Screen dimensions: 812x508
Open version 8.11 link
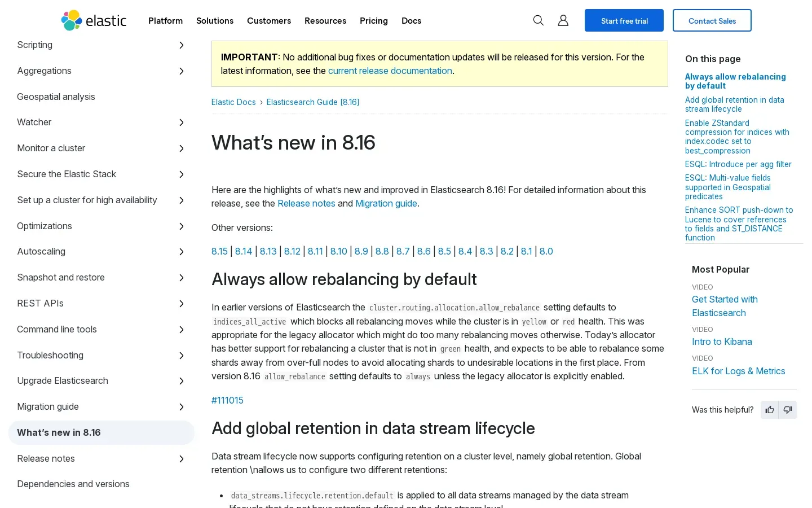pos(315,252)
